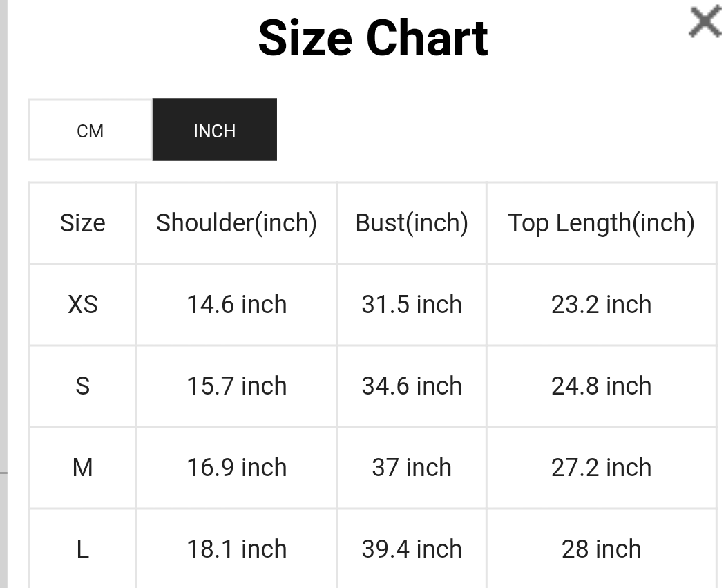Click the 18.1 inch shoulder cell
The image size is (726, 588).
point(236,549)
